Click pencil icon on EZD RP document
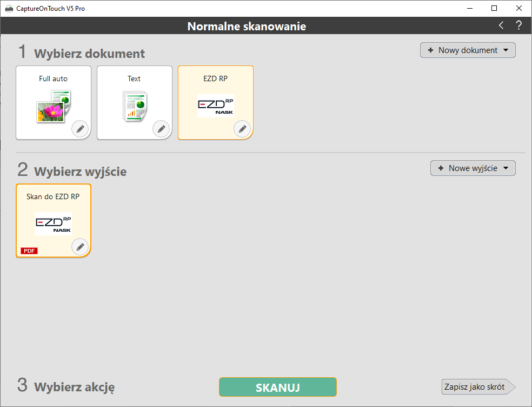The image size is (532, 407). tap(242, 129)
